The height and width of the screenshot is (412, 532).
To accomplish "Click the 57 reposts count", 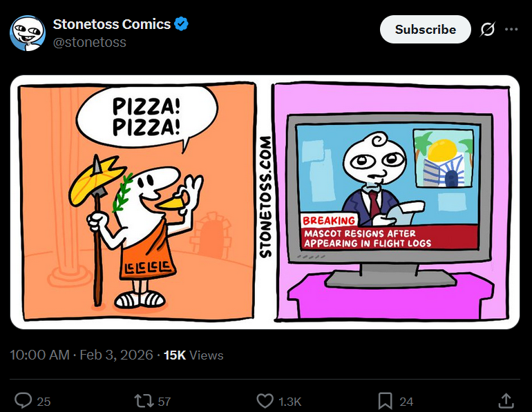I will [x=164, y=402].
